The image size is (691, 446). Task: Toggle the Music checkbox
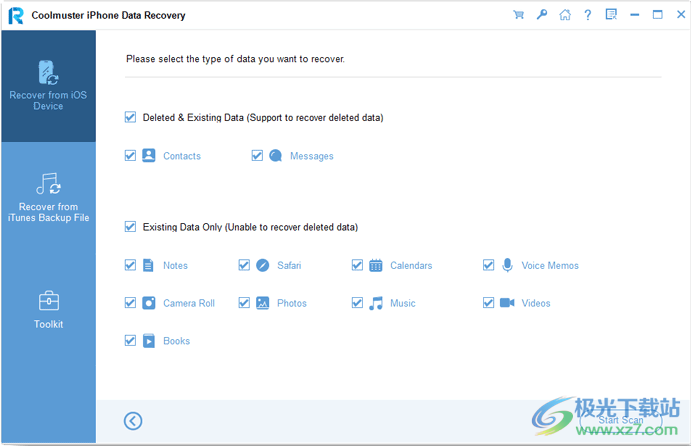[357, 303]
